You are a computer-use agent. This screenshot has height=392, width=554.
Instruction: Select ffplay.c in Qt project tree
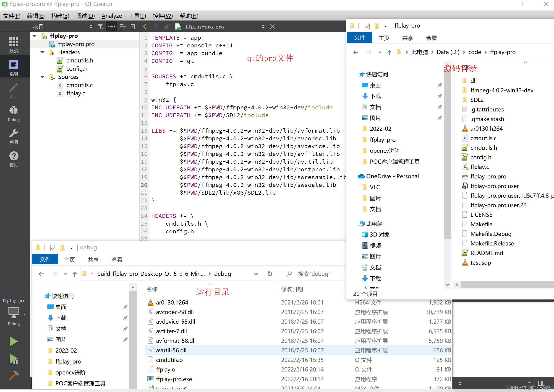coord(76,93)
